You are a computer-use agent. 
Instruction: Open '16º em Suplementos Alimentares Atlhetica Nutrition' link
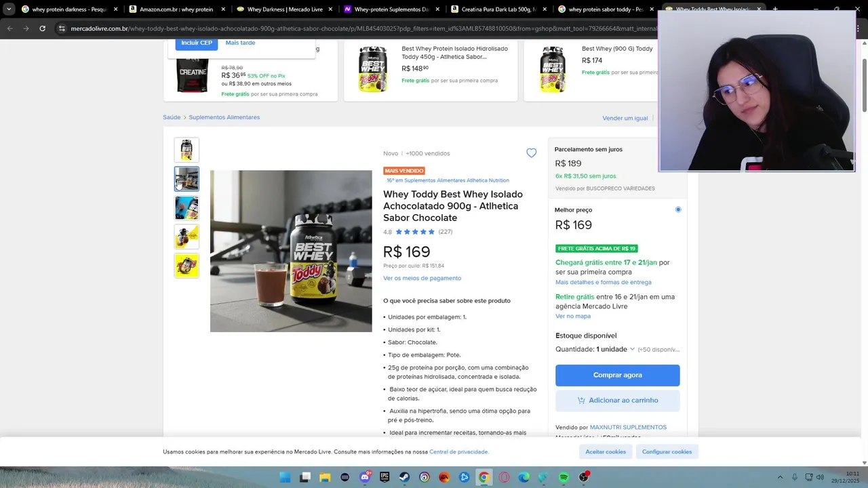tap(448, 180)
